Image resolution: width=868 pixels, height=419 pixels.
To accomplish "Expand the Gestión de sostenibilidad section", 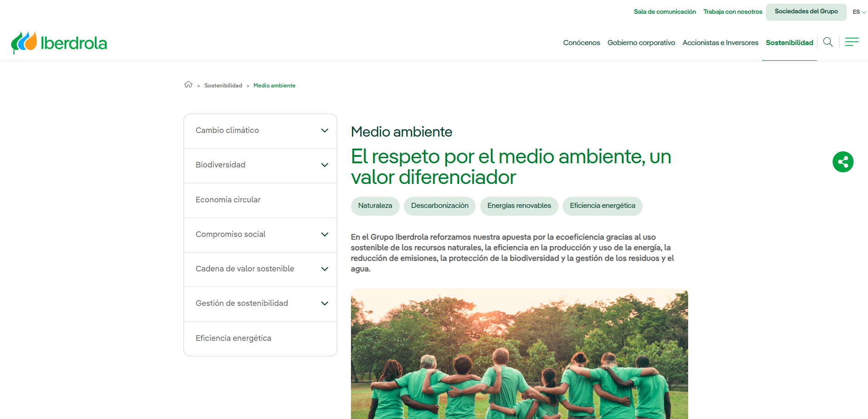I will click(260, 304).
